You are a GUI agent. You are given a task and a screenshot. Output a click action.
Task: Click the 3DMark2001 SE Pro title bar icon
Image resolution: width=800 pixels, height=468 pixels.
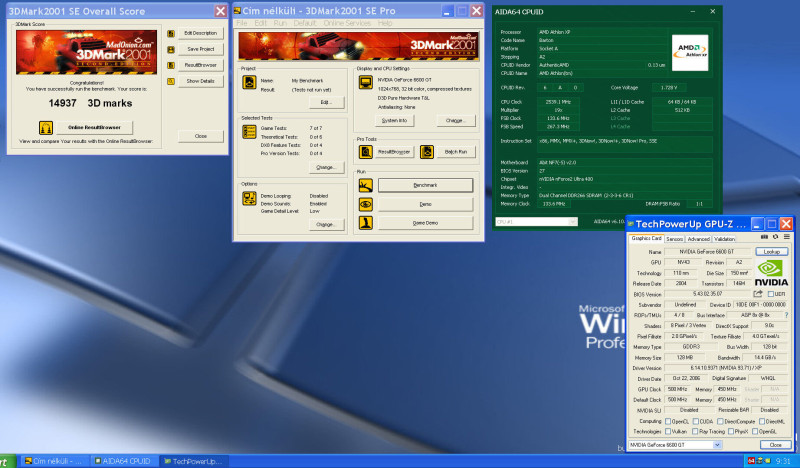(237, 11)
